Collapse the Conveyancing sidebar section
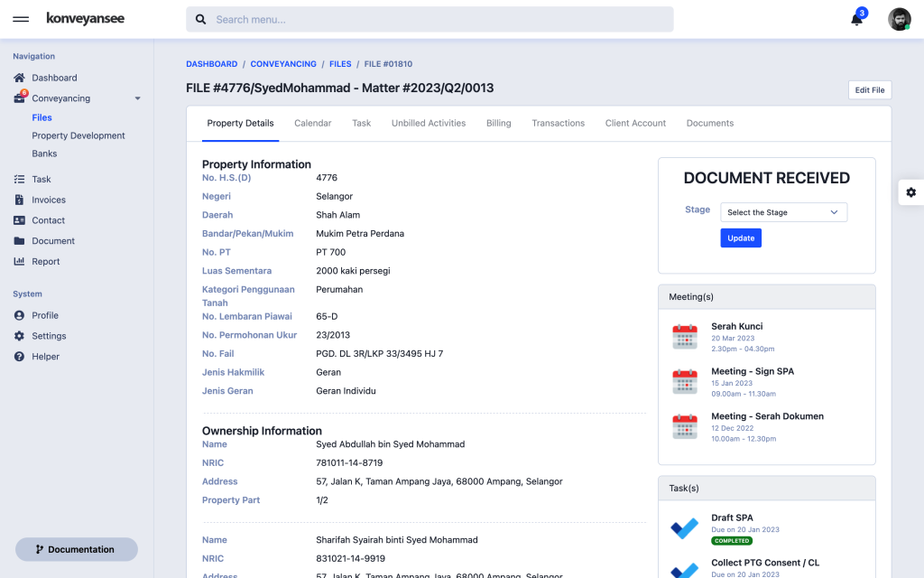 pyautogui.click(x=136, y=98)
